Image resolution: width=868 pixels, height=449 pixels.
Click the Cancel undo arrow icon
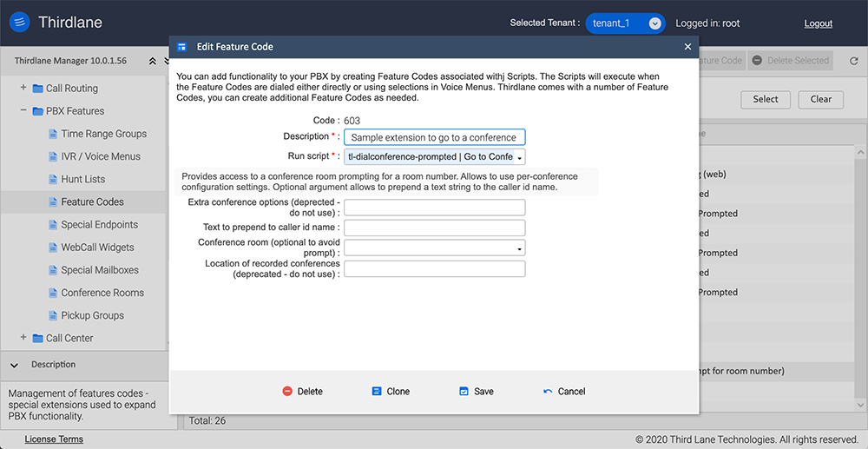pyautogui.click(x=547, y=392)
